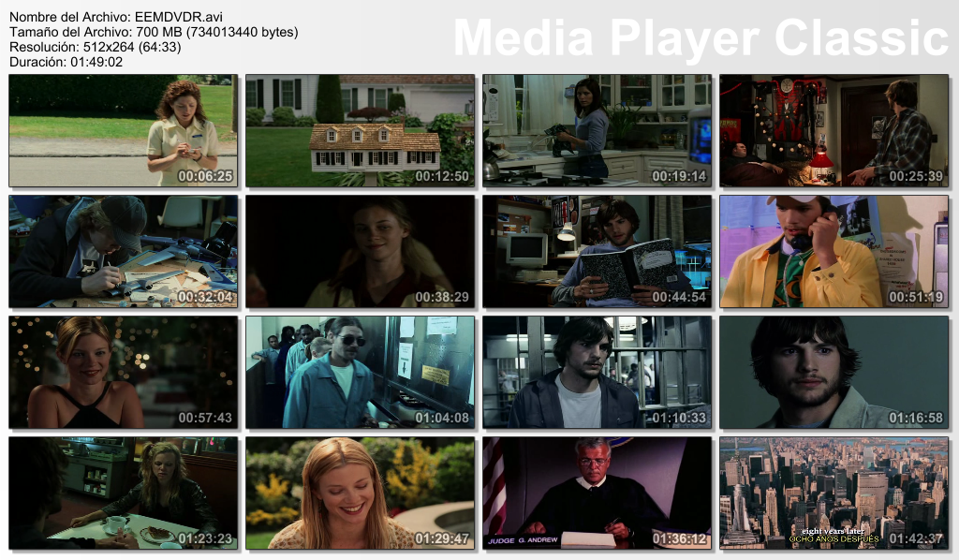Open the jail cell thumbnail at 01:10:33
The image size is (959, 560).
[597, 372]
